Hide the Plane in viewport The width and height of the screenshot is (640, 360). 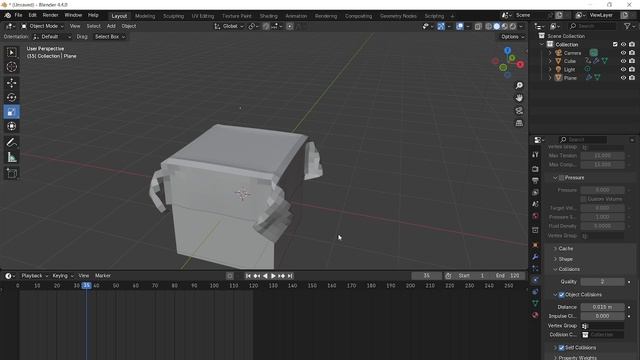(623, 78)
